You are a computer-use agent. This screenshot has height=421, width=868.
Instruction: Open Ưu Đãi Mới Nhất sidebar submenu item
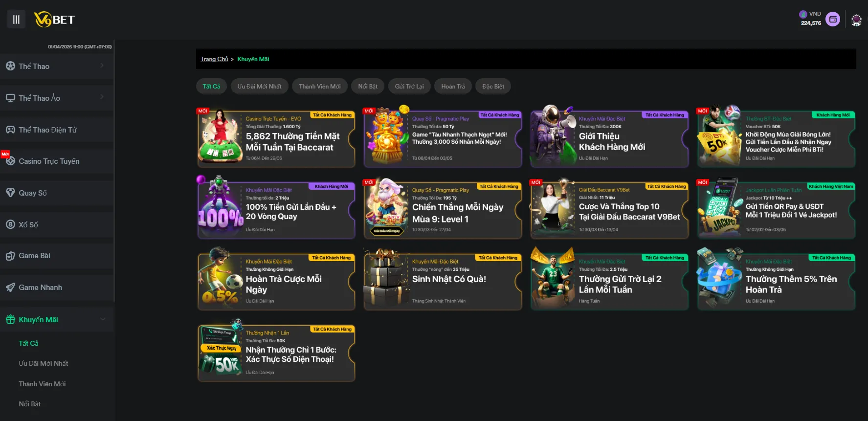click(x=44, y=363)
